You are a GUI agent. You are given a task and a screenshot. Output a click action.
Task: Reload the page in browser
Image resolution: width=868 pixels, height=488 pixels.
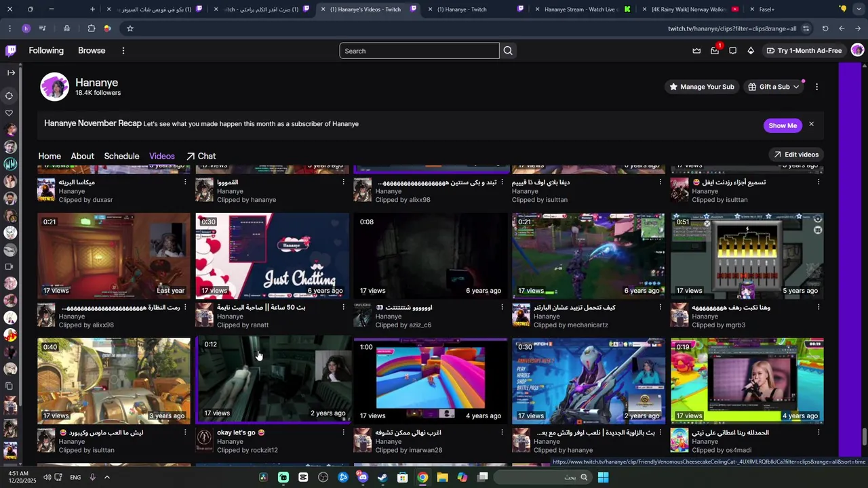click(x=825, y=28)
